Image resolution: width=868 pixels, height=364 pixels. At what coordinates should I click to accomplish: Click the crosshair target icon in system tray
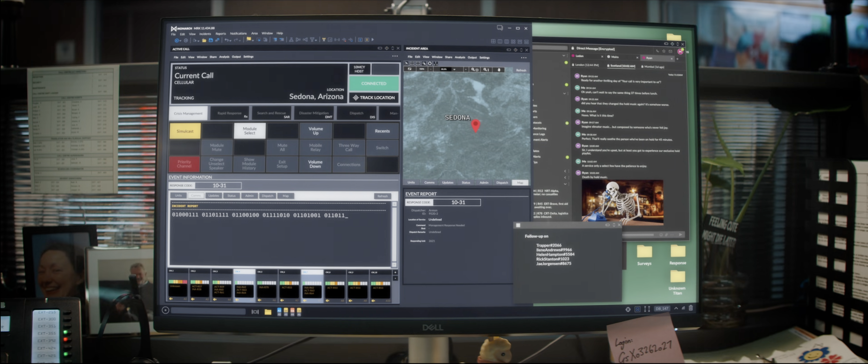tap(628, 309)
